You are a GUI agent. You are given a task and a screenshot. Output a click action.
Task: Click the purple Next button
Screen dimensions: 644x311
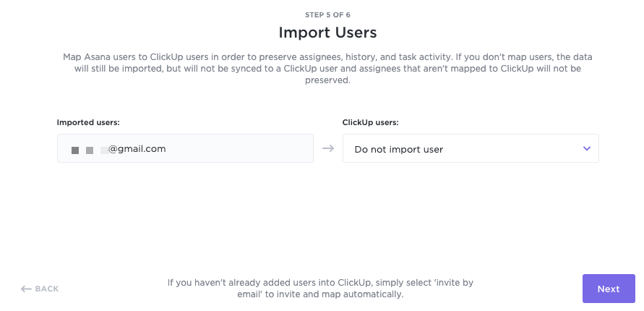[x=608, y=289]
